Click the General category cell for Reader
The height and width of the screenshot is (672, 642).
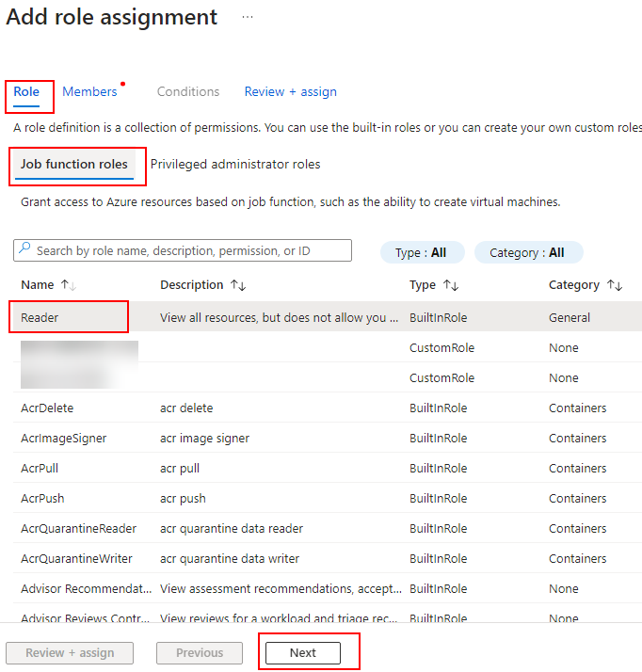(x=570, y=317)
